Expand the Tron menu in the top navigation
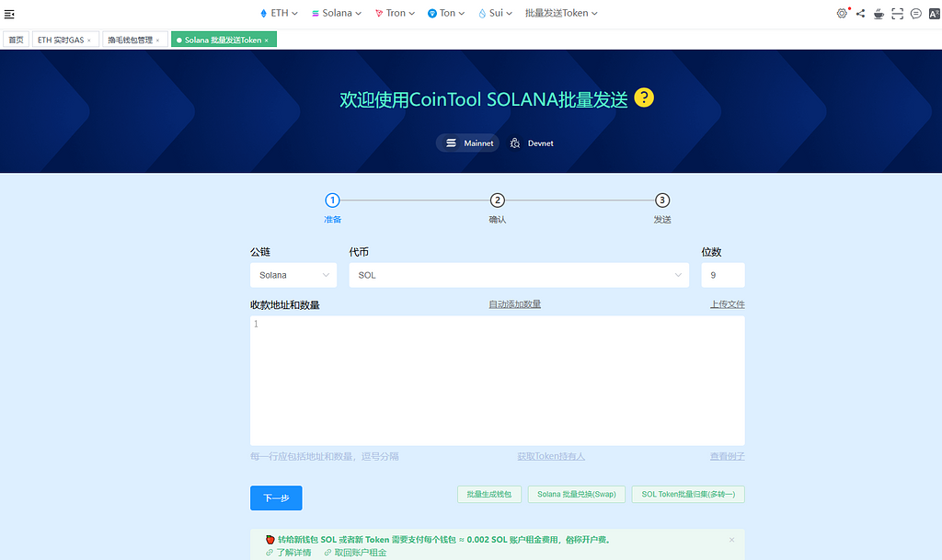This screenshot has height=560, width=942. click(x=395, y=14)
